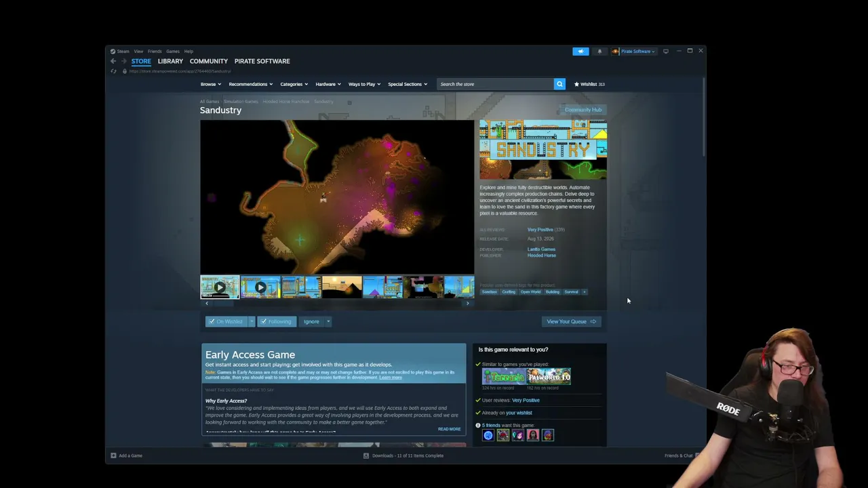Open the Recommendations dropdown menu

pos(250,84)
